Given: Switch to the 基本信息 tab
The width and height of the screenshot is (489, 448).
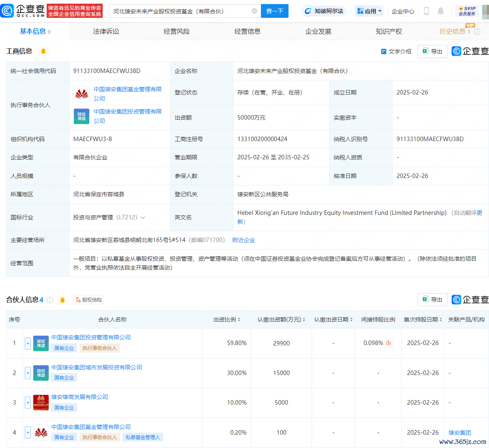Looking at the screenshot, I should pyautogui.click(x=35, y=31).
